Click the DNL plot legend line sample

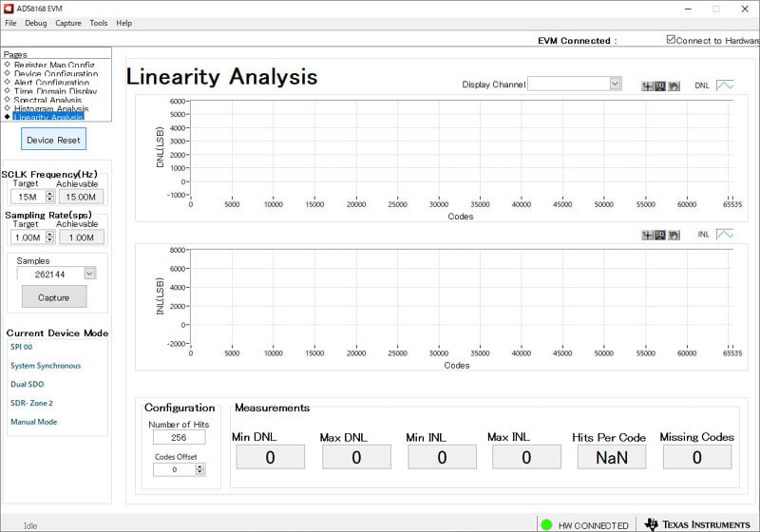pyautogui.click(x=725, y=85)
